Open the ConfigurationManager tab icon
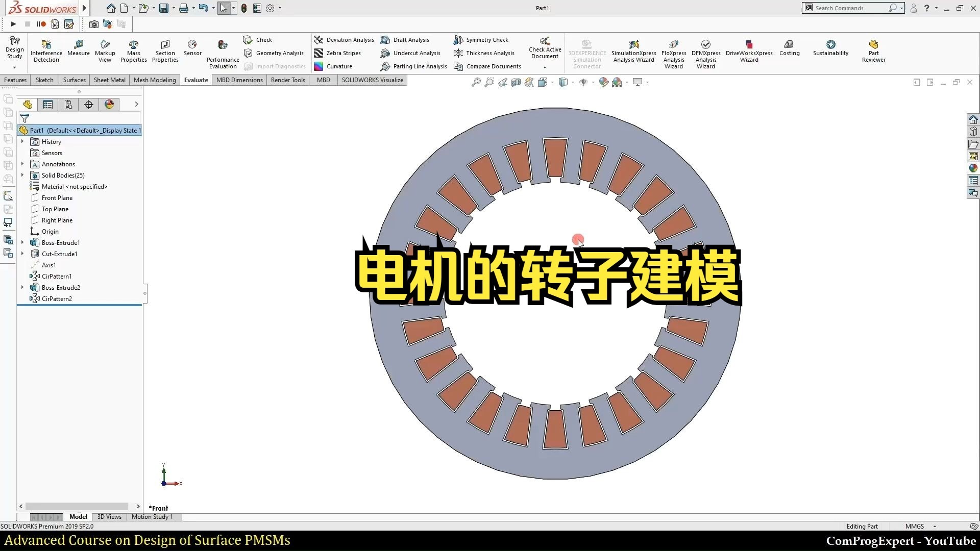980x551 pixels. tap(68, 105)
